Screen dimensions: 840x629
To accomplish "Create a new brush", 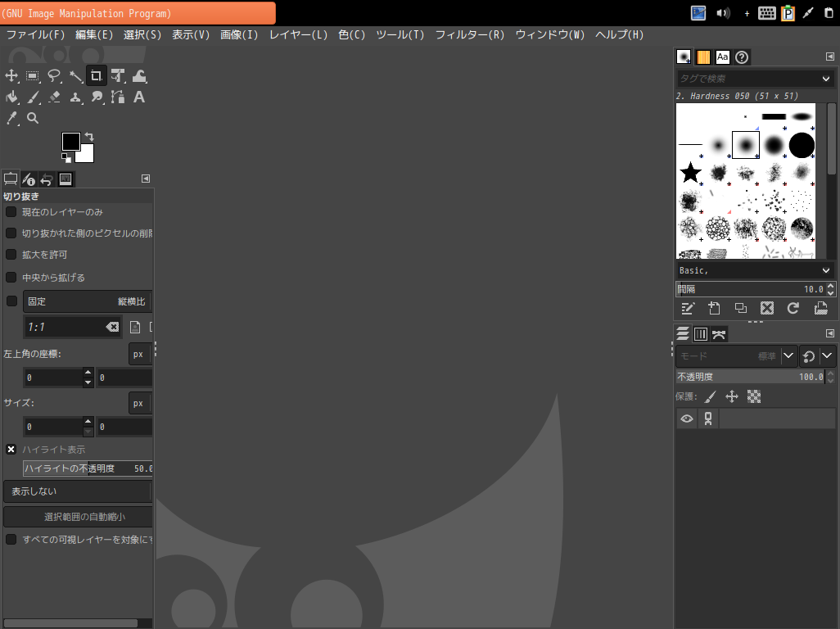I will [x=714, y=308].
